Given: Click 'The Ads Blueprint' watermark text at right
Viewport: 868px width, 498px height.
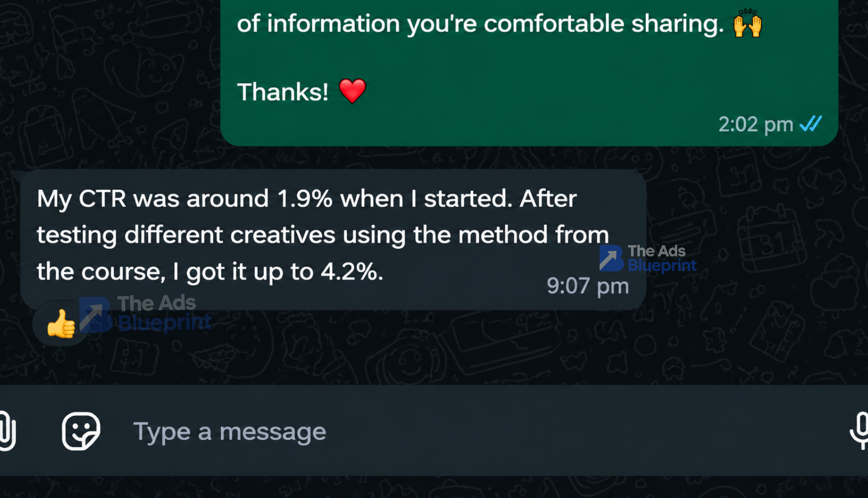Looking at the screenshot, I should point(662,258).
